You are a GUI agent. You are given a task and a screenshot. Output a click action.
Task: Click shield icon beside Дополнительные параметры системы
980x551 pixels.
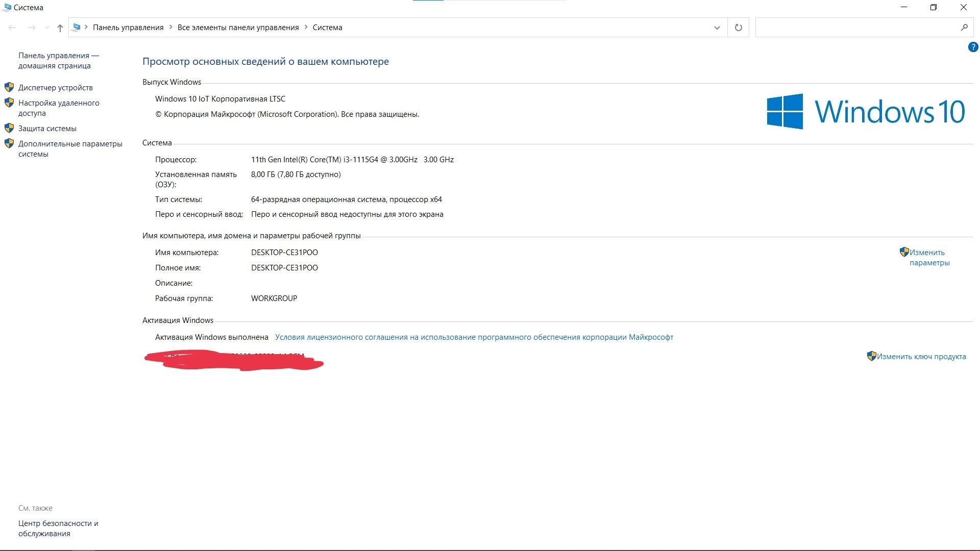(x=9, y=143)
